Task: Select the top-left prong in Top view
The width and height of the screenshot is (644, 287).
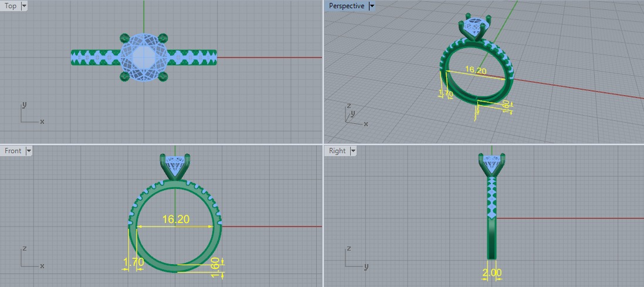Action: [124, 38]
